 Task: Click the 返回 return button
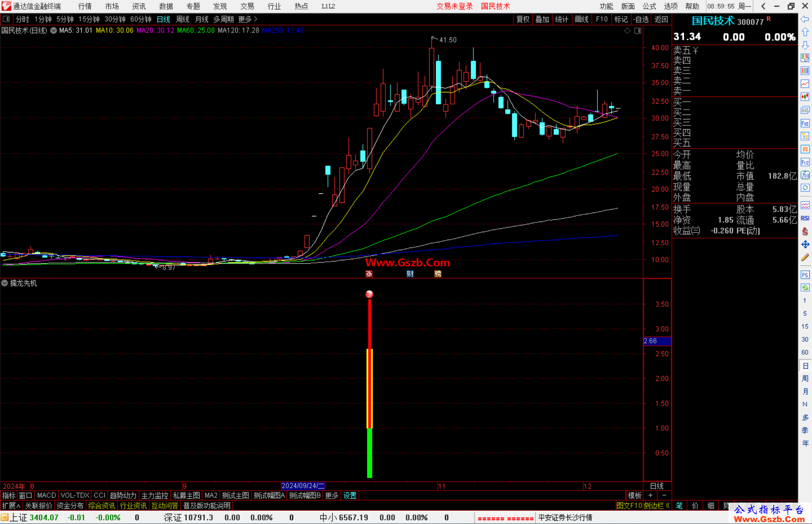coord(661,19)
